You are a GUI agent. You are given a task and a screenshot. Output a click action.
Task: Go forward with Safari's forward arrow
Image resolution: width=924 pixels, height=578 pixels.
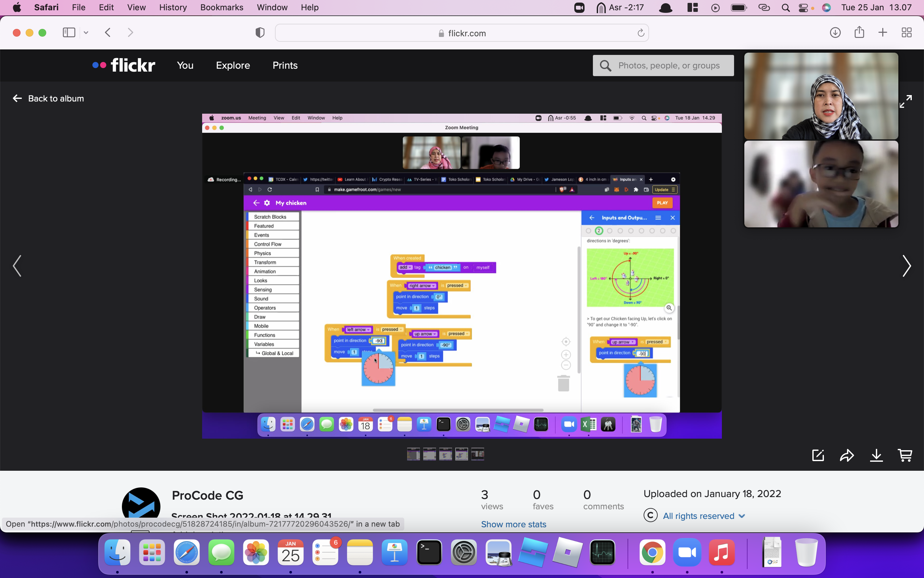130,32
